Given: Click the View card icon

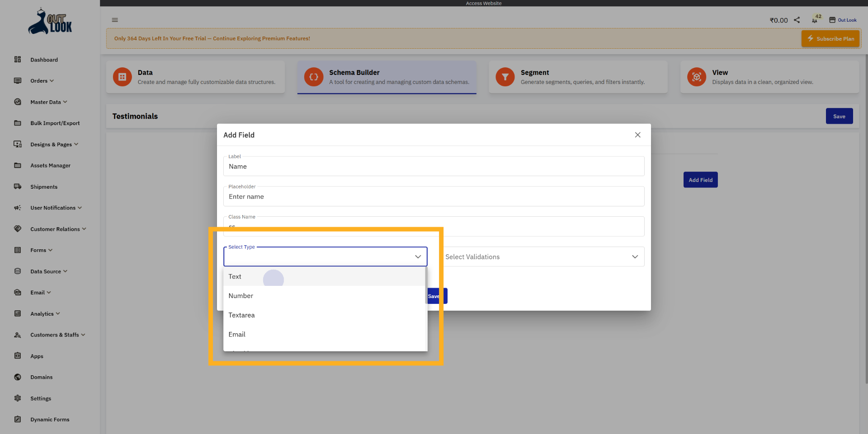Looking at the screenshot, I should point(697,77).
